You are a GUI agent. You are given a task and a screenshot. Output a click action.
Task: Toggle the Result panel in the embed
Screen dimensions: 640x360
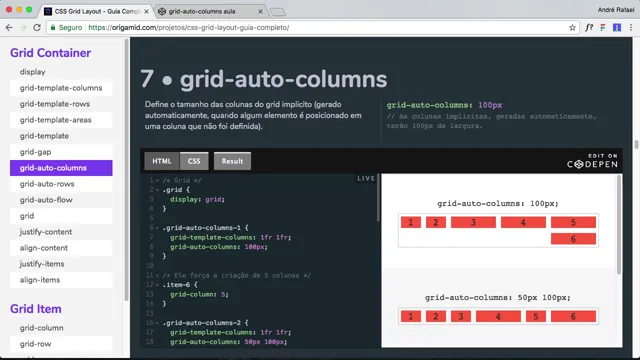[x=232, y=161]
